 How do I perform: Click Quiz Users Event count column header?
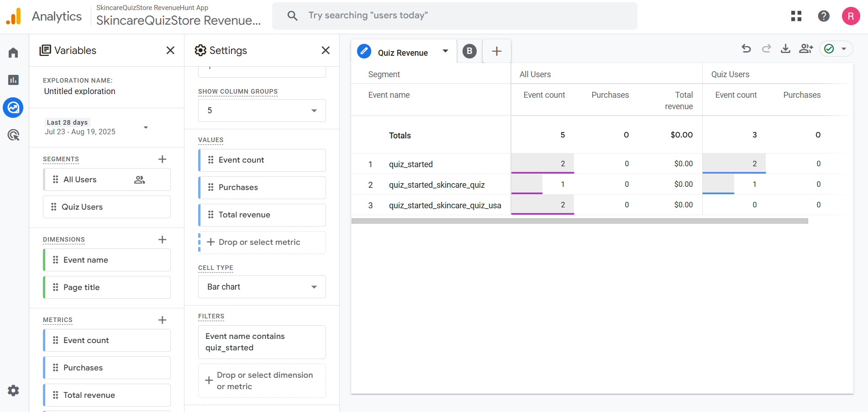pyautogui.click(x=736, y=95)
